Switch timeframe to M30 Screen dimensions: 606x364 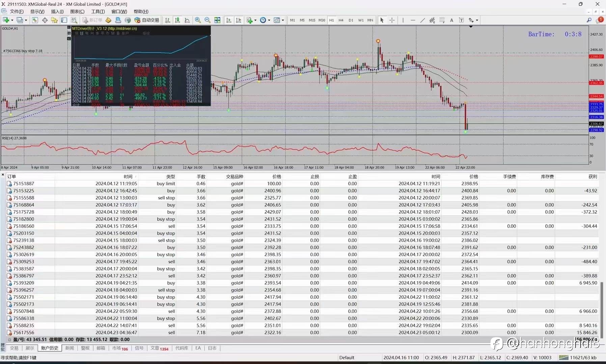[x=322, y=20]
